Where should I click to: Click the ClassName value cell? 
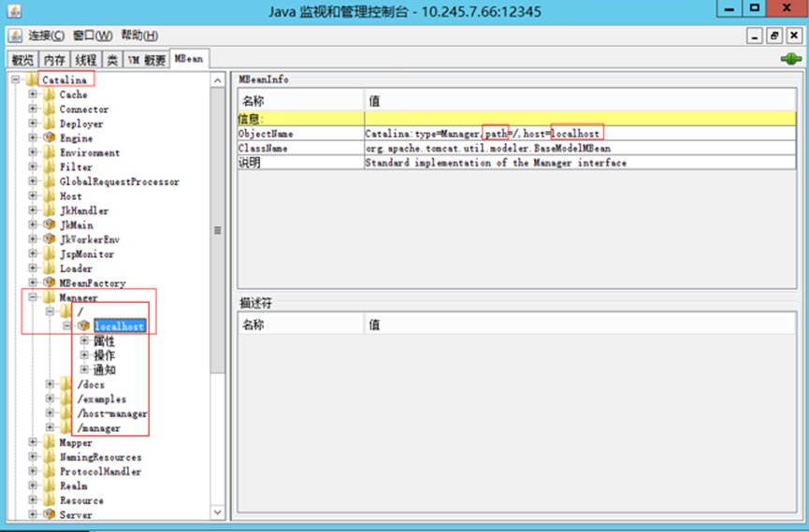580,148
